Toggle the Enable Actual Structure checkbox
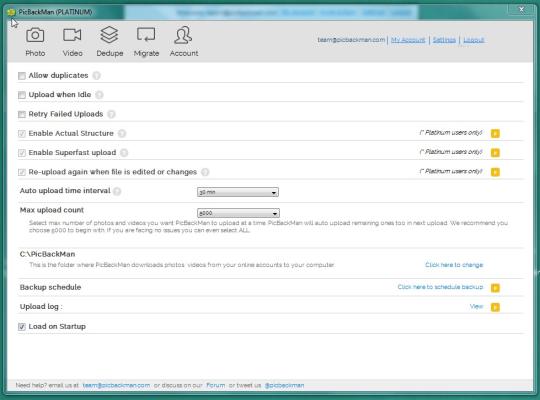The image size is (540, 400). (x=22, y=134)
